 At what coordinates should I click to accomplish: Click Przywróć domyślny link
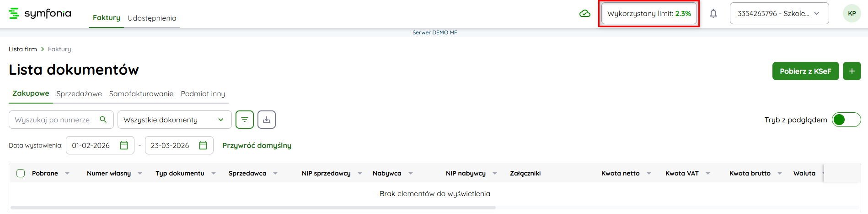[x=257, y=145]
